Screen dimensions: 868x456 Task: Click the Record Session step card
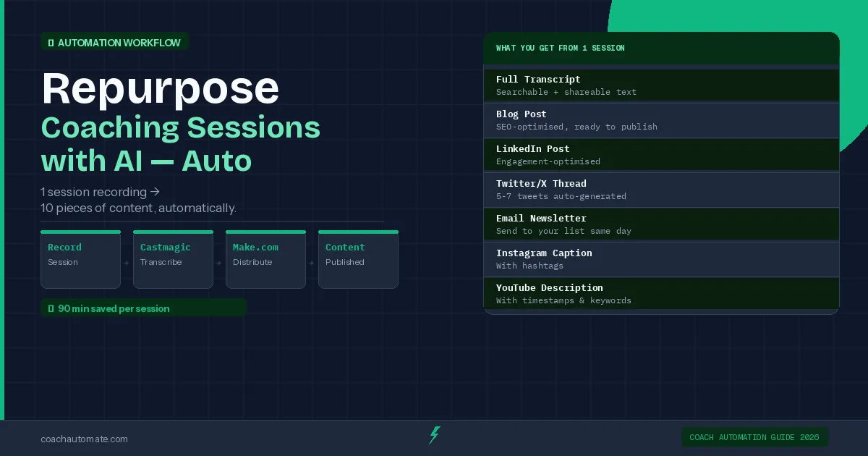[80, 259]
